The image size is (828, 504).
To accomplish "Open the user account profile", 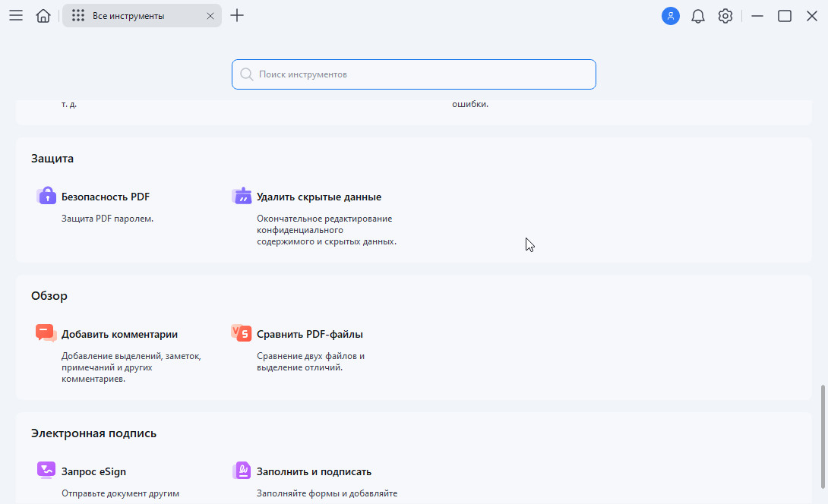I will [x=670, y=16].
